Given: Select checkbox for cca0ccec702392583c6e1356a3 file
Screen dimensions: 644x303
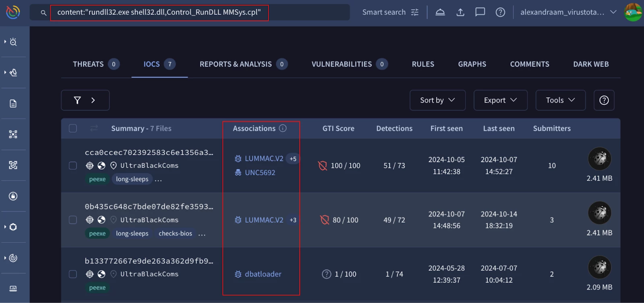Looking at the screenshot, I should tap(73, 166).
